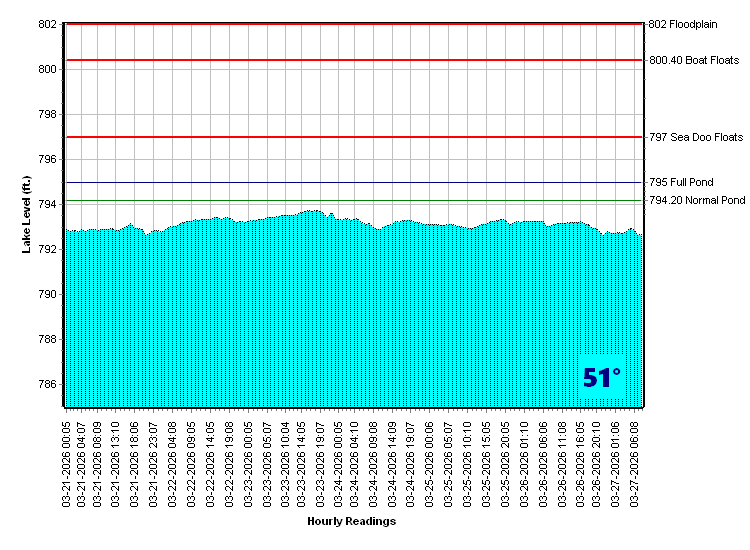Click the blue Full Pond threshold line

[x=350, y=183]
